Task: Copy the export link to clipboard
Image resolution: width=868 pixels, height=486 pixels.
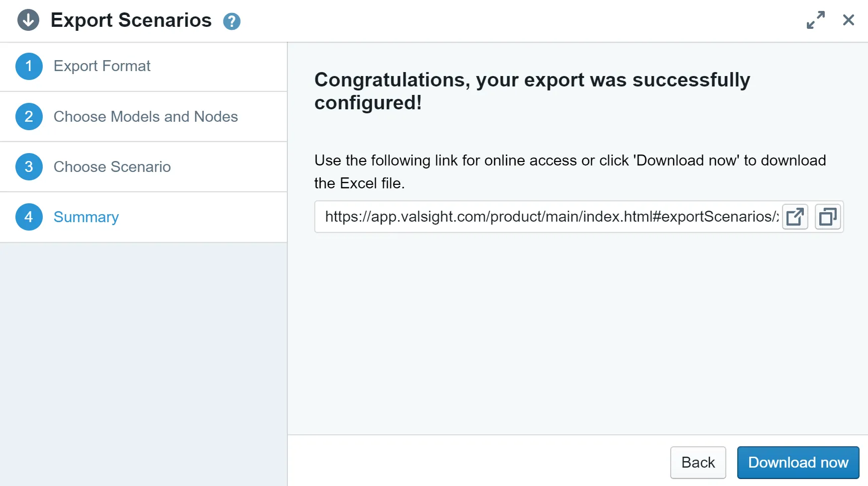Action: coord(828,217)
